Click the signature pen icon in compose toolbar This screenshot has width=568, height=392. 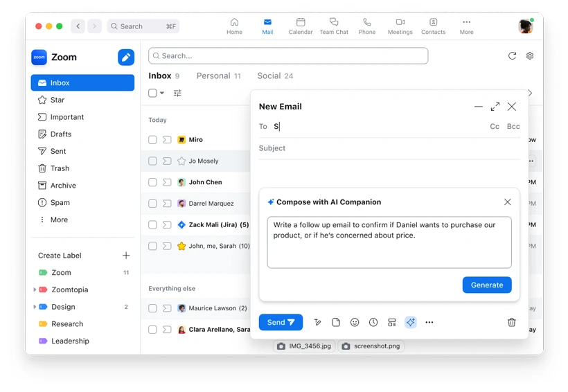click(317, 322)
